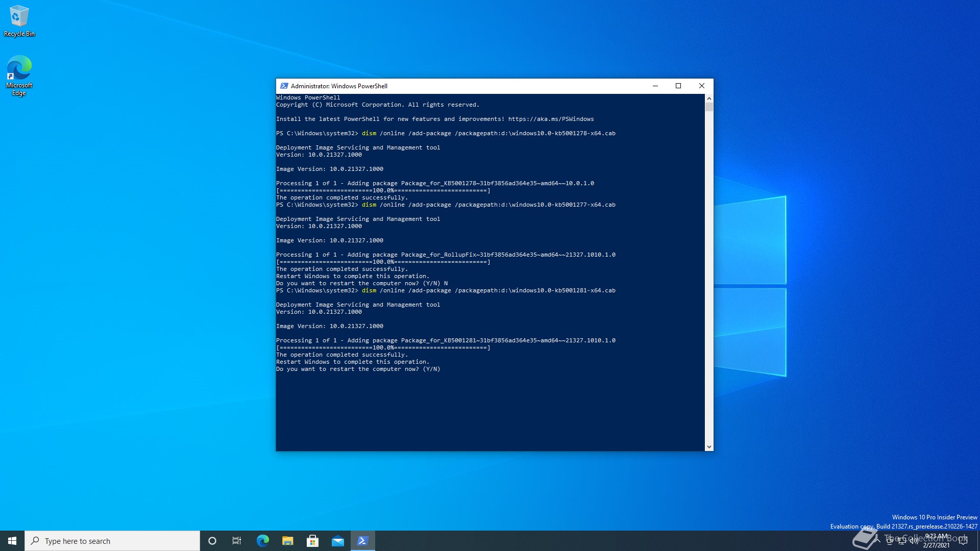Click the Copyright (C) Microsoft Corporation line

pyautogui.click(x=378, y=105)
